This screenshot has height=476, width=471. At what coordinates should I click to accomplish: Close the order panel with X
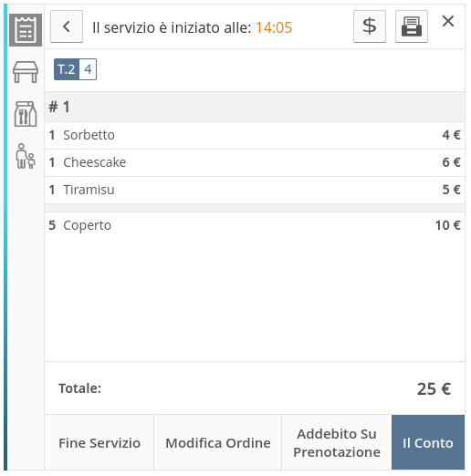pyautogui.click(x=448, y=21)
